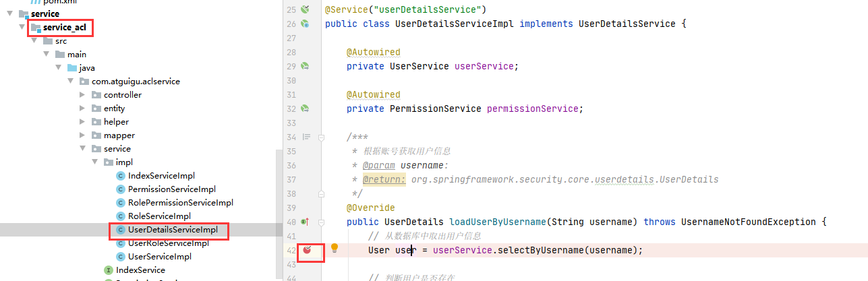The width and height of the screenshot is (868, 281).
Task: Remove the breakpoint on line 42
Action: point(307,250)
